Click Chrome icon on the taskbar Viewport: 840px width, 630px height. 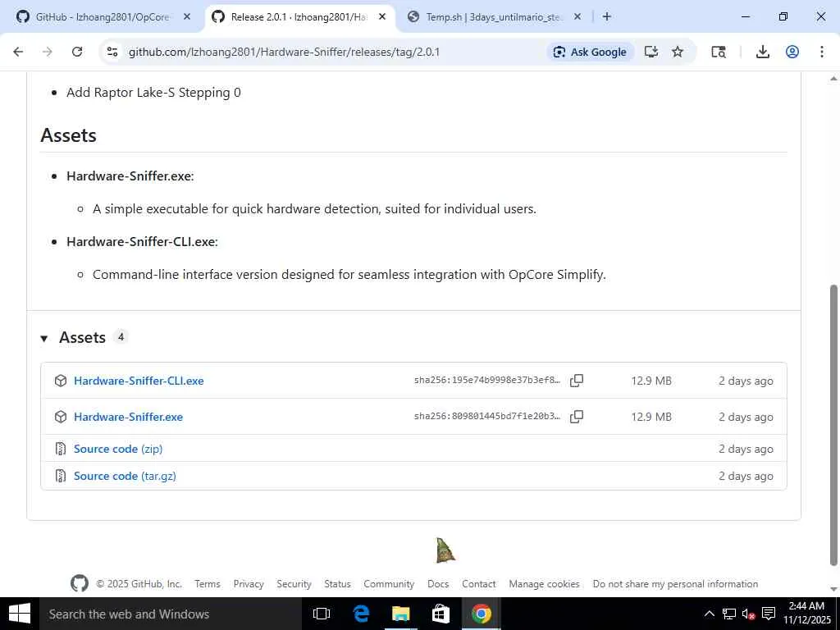(481, 614)
